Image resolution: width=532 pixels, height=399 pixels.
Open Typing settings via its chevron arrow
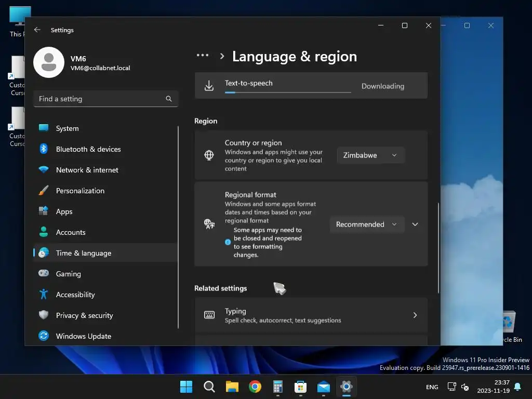[x=415, y=315]
